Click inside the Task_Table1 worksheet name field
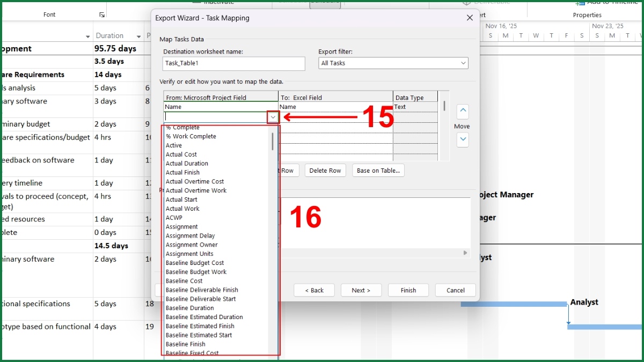 tap(233, 63)
